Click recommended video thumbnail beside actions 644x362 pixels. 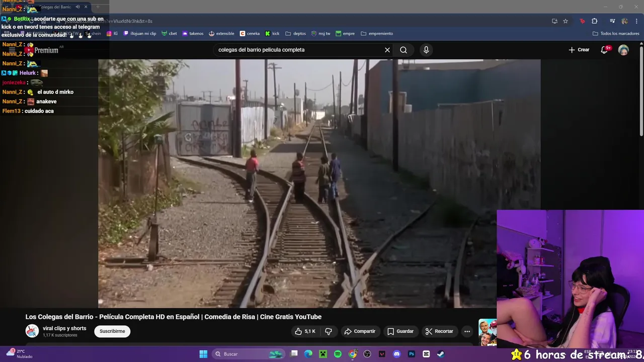point(487,332)
